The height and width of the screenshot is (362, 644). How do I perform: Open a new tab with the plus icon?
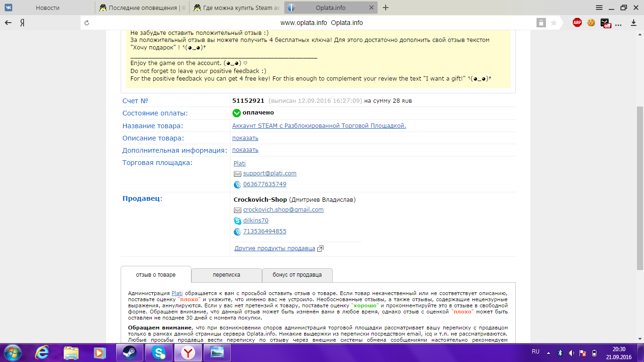(x=386, y=8)
